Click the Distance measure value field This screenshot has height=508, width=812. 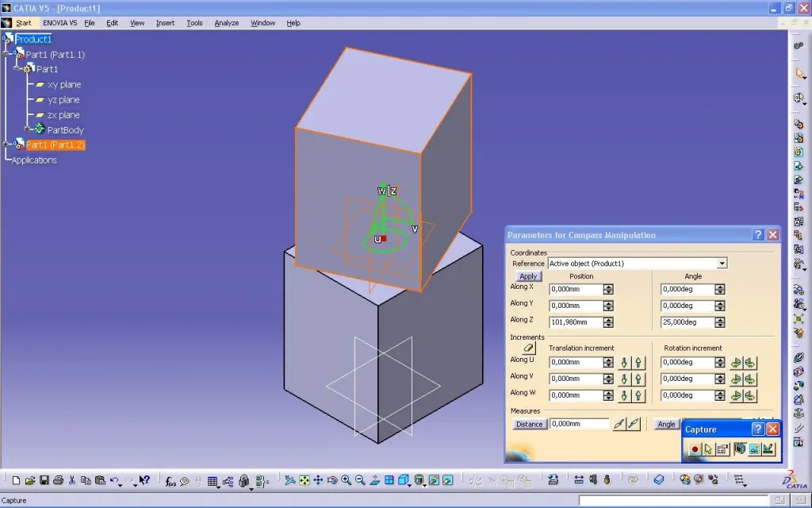tap(580, 424)
